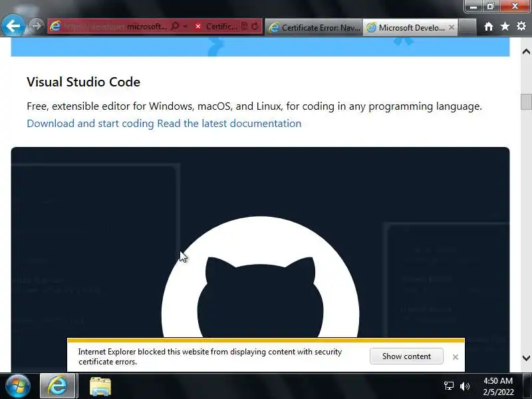Click Internet Explorer taskbar icon

pos(57,386)
